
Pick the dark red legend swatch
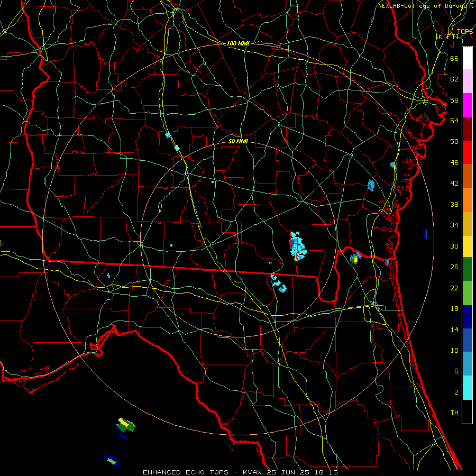(467, 129)
